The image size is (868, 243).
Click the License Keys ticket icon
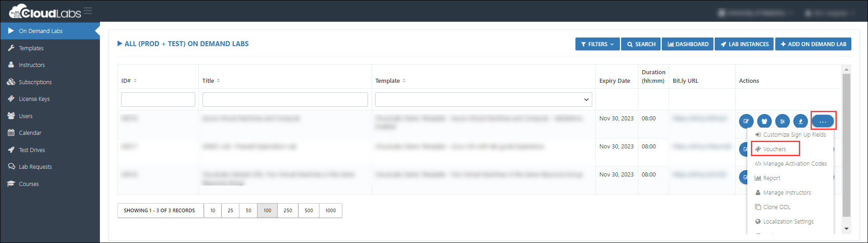tap(11, 99)
